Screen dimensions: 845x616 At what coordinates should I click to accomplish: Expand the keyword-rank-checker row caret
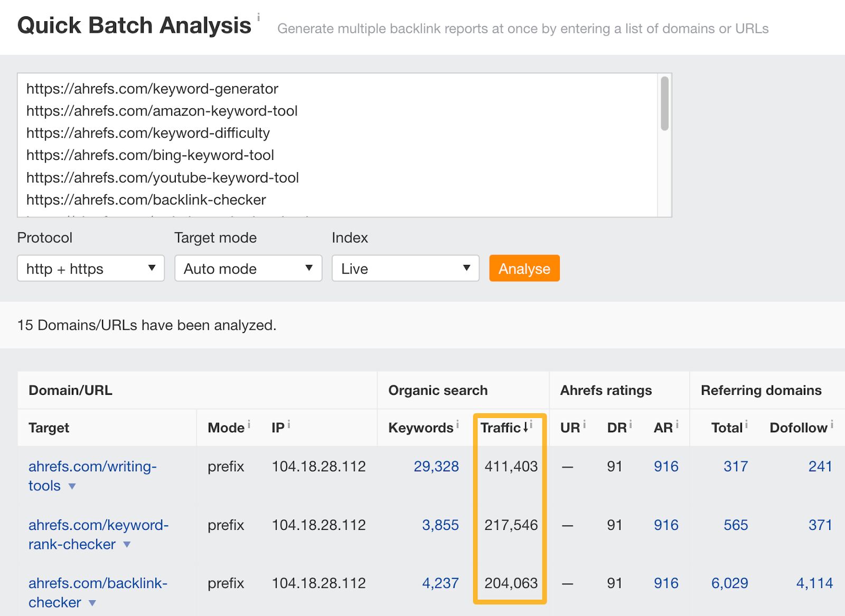pos(126,545)
